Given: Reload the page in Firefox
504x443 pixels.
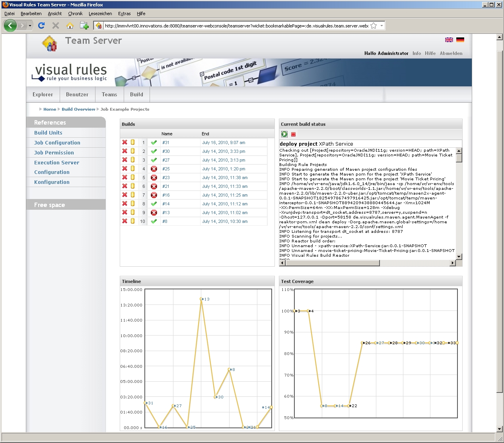Looking at the screenshot, I should pyautogui.click(x=41, y=25).
